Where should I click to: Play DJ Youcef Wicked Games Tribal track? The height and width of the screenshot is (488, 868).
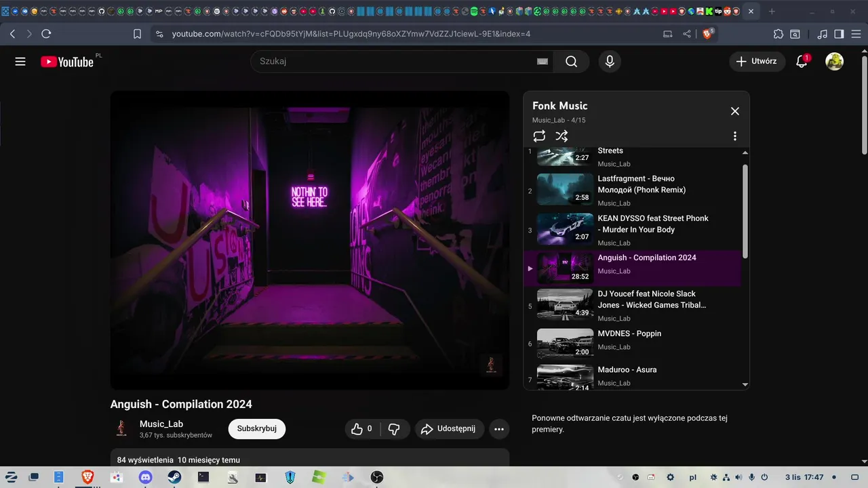click(632, 305)
